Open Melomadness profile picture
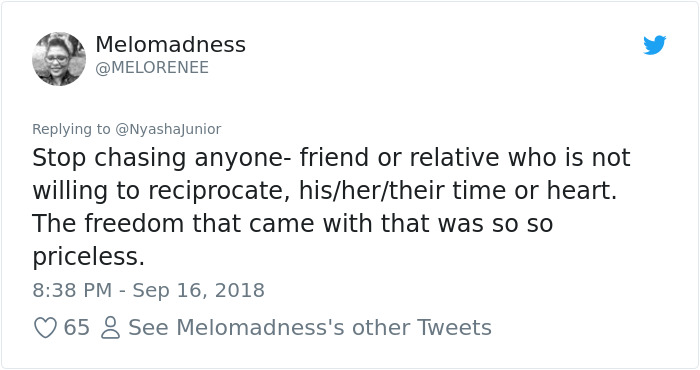700x370 pixels. pos(58,58)
